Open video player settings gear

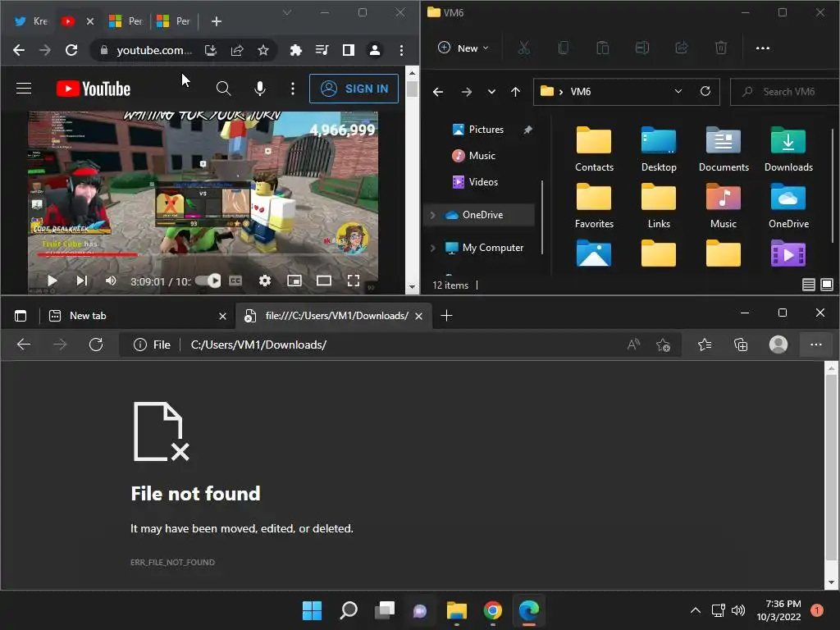(x=265, y=281)
